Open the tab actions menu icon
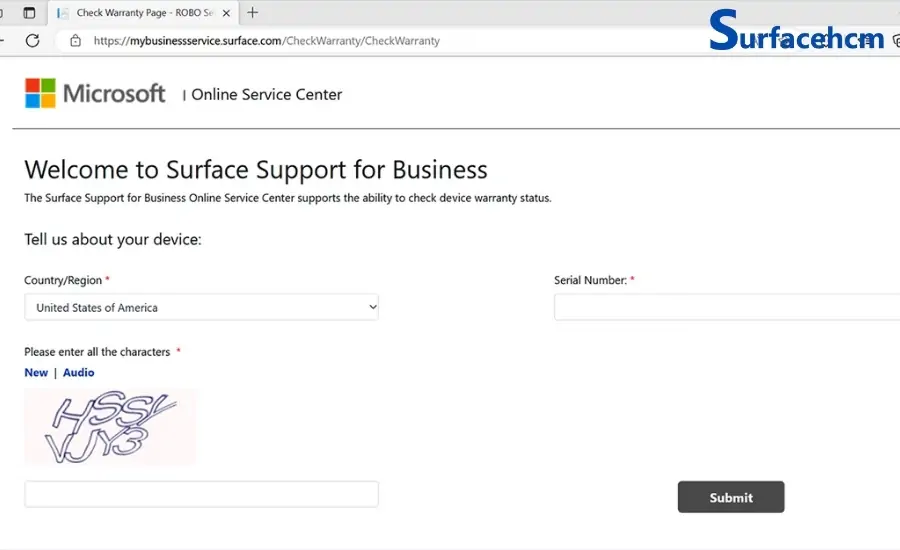The width and height of the screenshot is (900, 550). pos(29,13)
